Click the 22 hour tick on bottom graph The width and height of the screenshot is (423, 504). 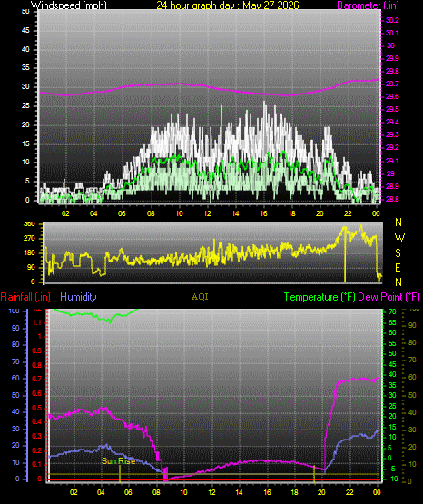pos(349,492)
